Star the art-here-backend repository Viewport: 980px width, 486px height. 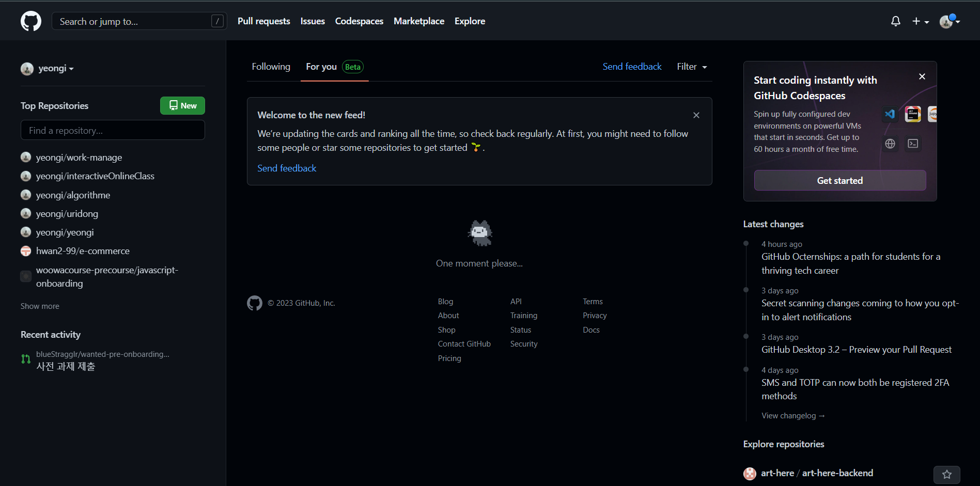pyautogui.click(x=946, y=474)
